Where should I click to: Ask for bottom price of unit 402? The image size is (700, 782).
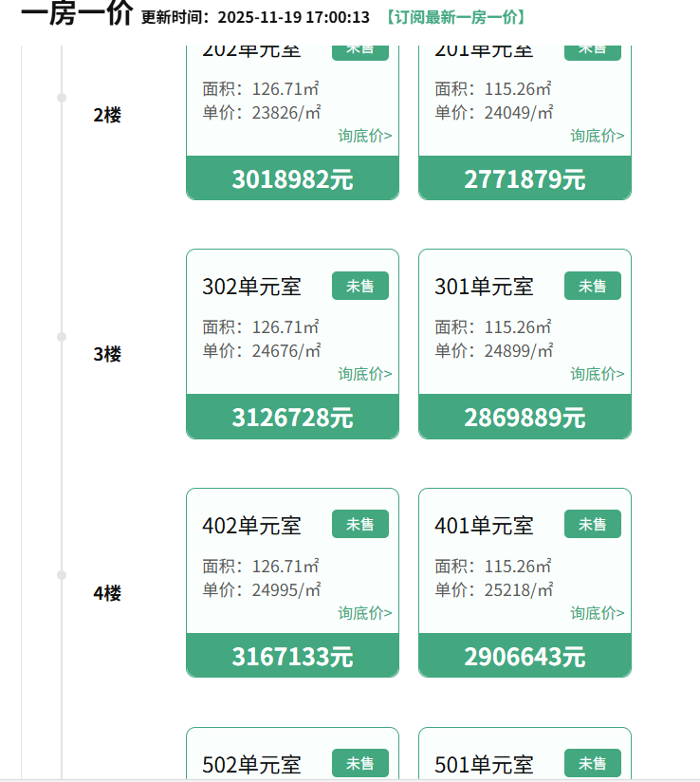364,613
